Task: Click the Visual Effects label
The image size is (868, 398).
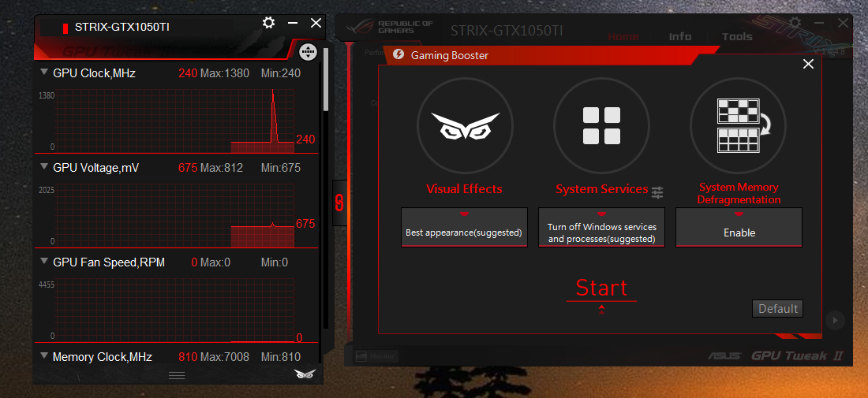Action: pyautogui.click(x=465, y=189)
